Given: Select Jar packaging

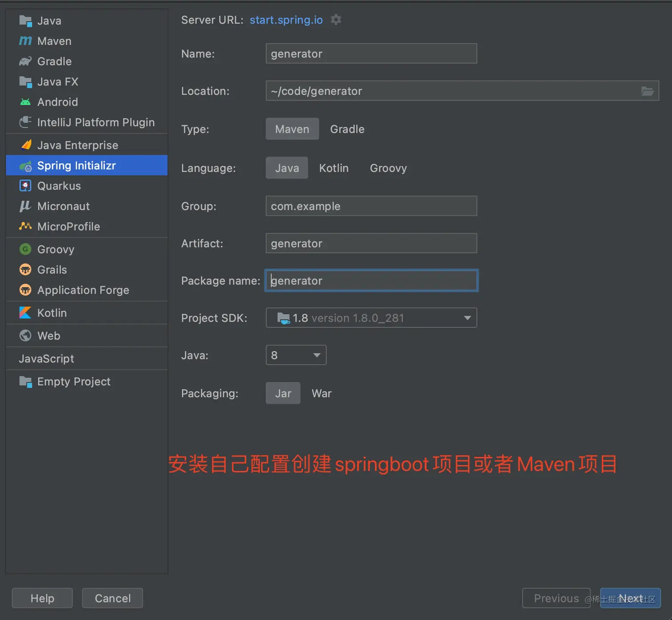Looking at the screenshot, I should (x=283, y=393).
